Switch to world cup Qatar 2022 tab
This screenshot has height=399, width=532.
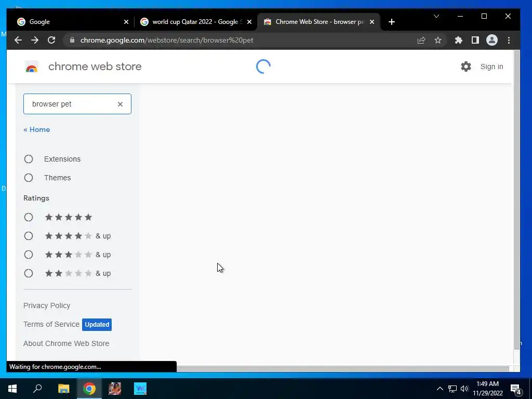coord(196,22)
